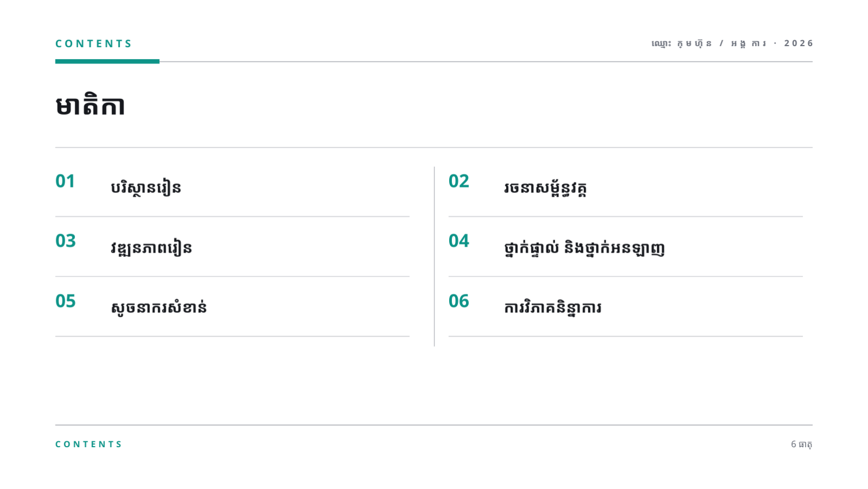Click the company name header text
This screenshot has height=489, width=868.
tap(709, 43)
